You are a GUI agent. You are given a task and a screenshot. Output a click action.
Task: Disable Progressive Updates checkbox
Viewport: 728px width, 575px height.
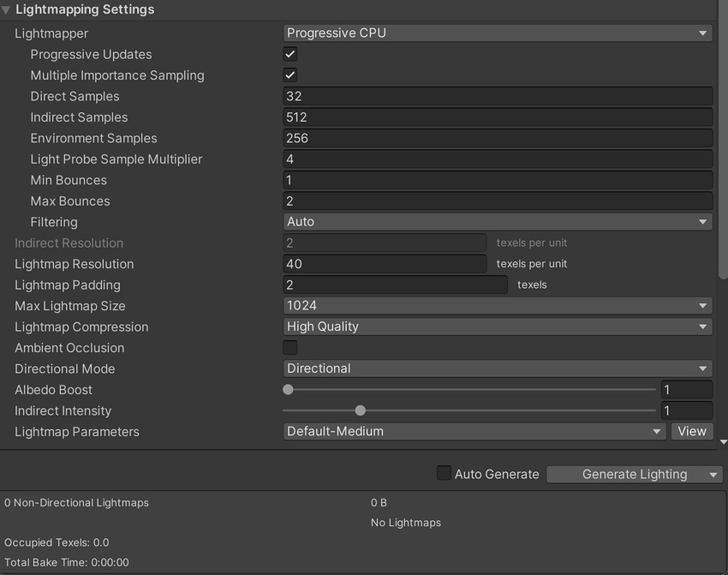pyautogui.click(x=290, y=54)
